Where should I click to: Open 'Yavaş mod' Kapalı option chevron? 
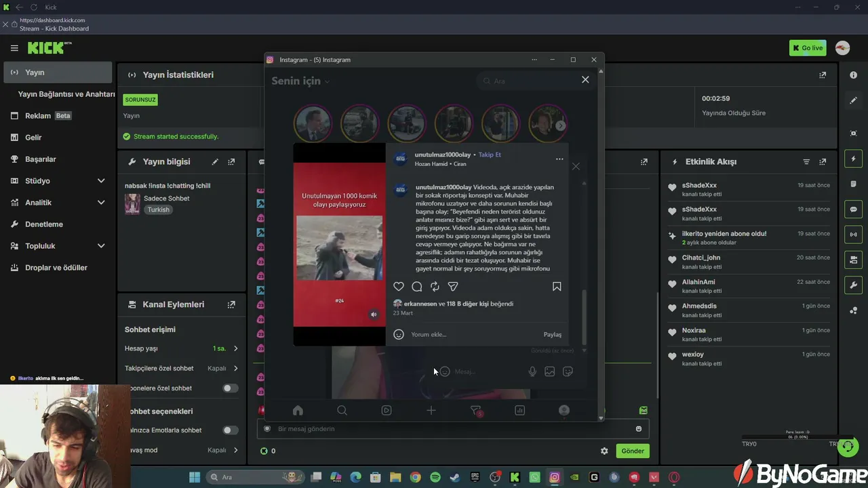click(x=235, y=450)
